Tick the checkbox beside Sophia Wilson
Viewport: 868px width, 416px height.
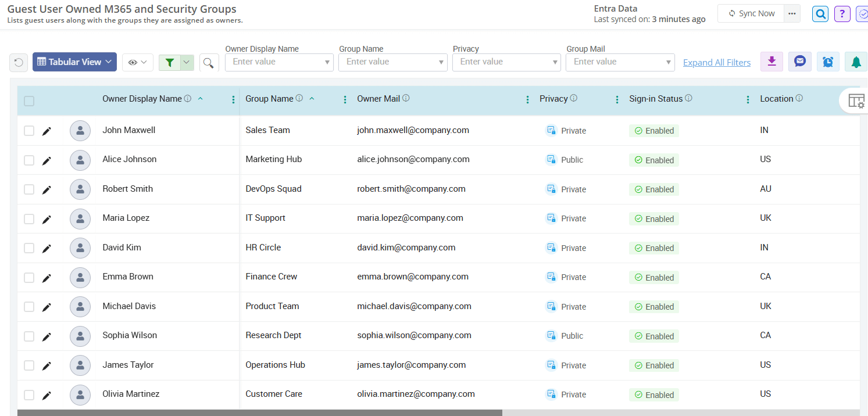(x=29, y=336)
